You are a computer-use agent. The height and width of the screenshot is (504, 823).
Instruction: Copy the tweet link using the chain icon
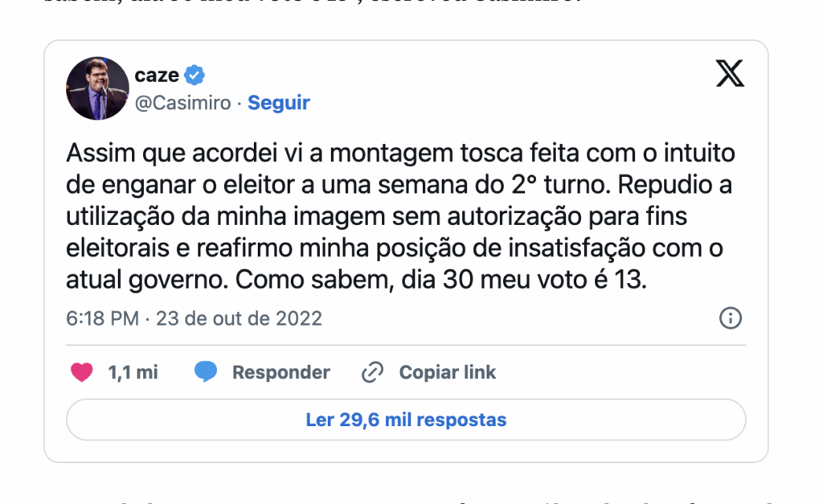click(371, 372)
